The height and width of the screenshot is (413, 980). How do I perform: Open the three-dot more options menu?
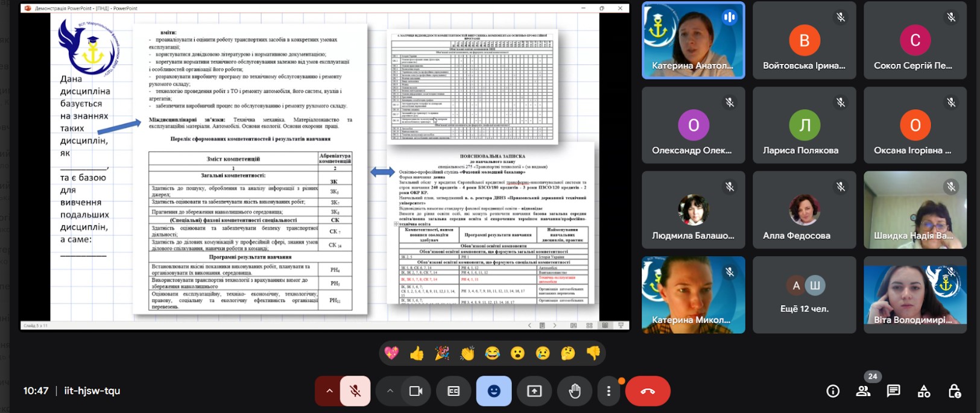coord(609,391)
